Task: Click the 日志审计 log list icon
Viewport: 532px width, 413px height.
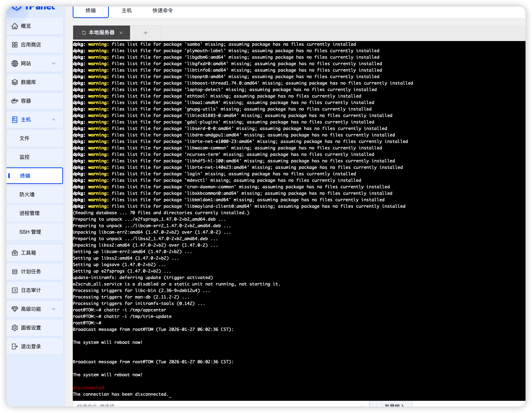Action: click(x=15, y=290)
